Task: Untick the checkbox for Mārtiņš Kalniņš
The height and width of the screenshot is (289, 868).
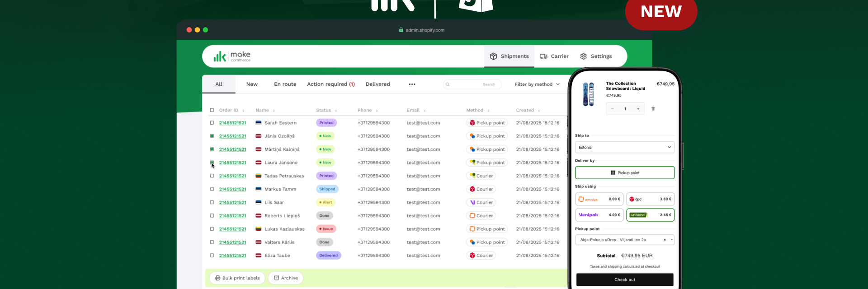Action: pos(212,149)
